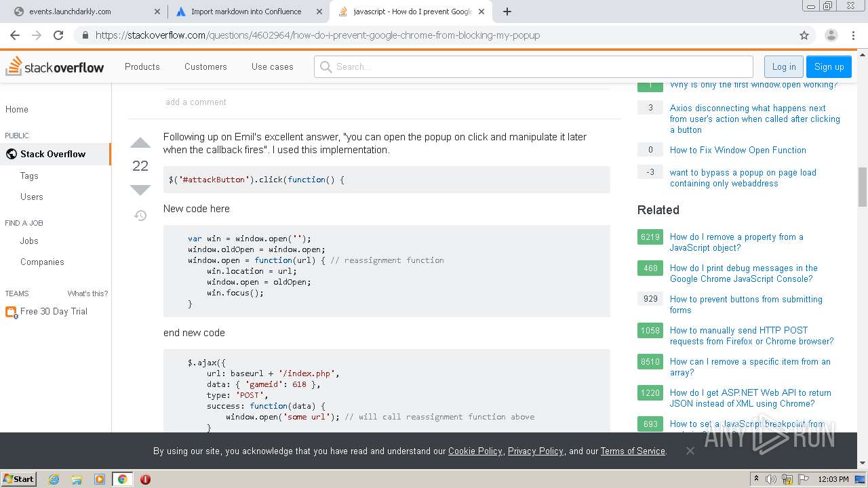Go forward in browser history

tap(37, 35)
